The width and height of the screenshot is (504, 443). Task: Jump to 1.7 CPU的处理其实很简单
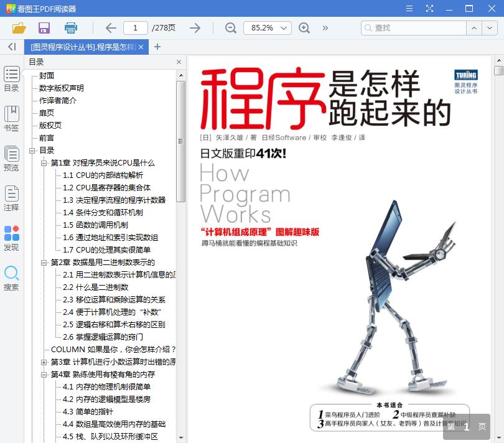click(x=107, y=249)
